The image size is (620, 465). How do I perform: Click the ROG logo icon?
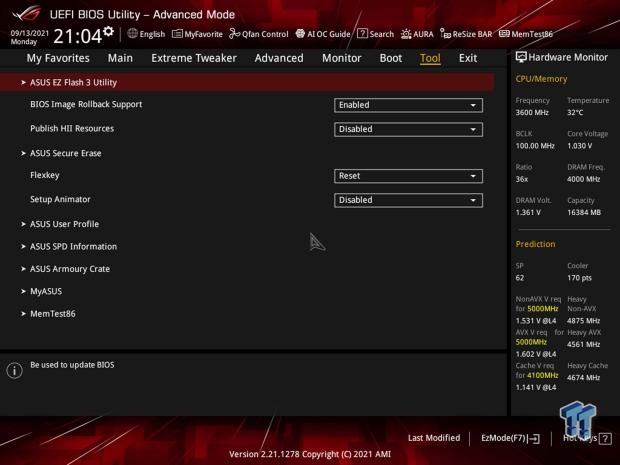click(x=26, y=13)
